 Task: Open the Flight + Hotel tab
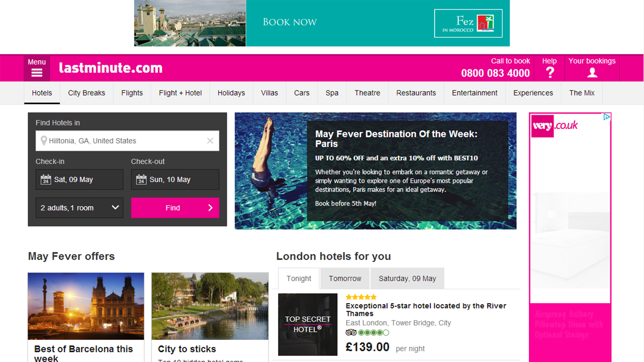(180, 93)
